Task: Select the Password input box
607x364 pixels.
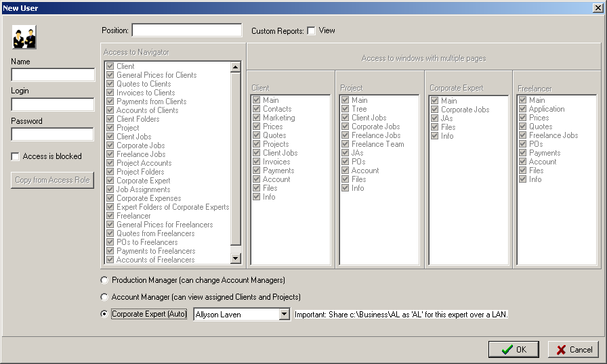Action: point(53,134)
